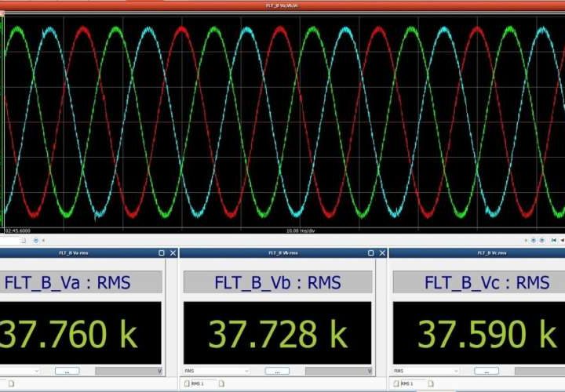Close the FLT_B Va rms panel
Screen dimensions: 565x392
pyautogui.click(x=173, y=253)
